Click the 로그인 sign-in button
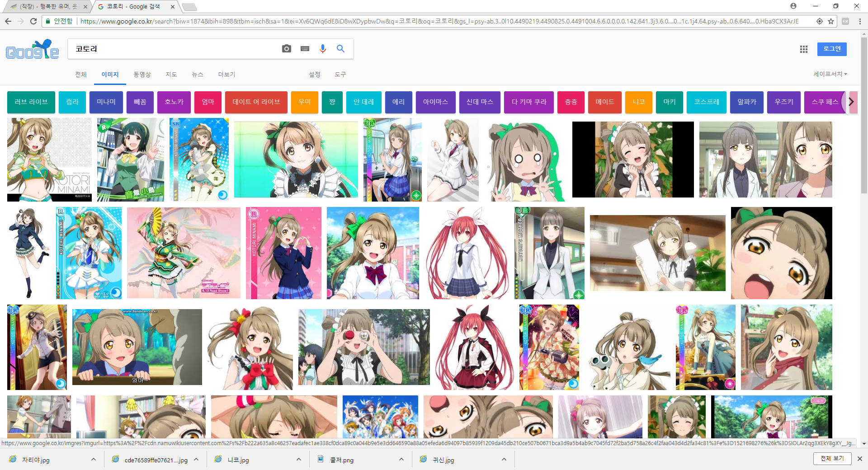 [x=832, y=49]
